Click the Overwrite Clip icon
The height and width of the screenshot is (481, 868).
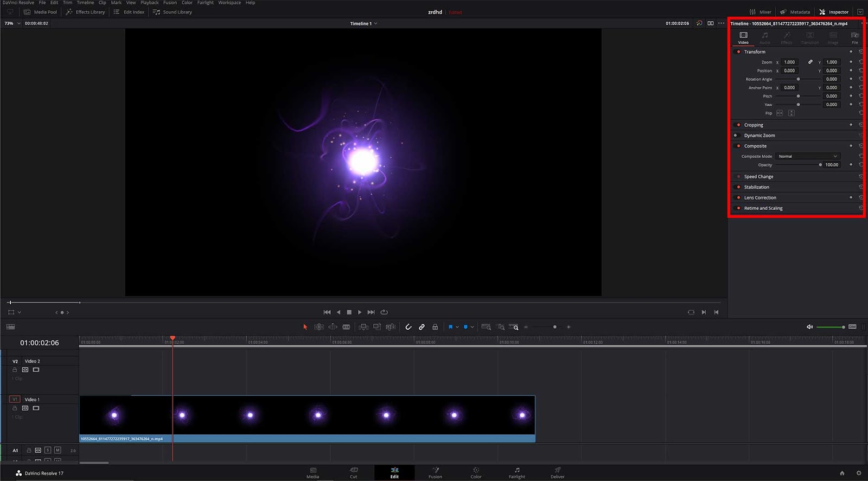[x=377, y=327]
